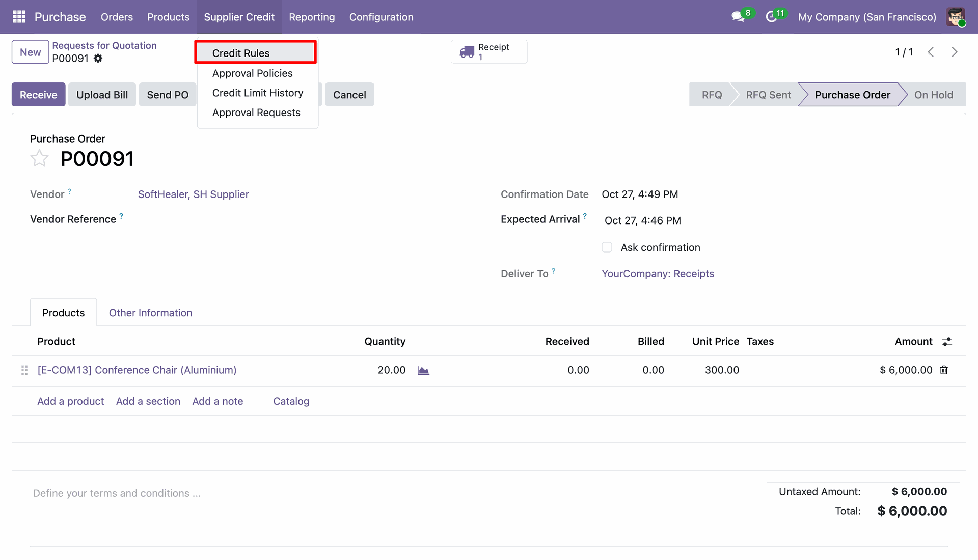Screen dimensions: 978x560
Task: Click Add a product link
Action: [70, 401]
